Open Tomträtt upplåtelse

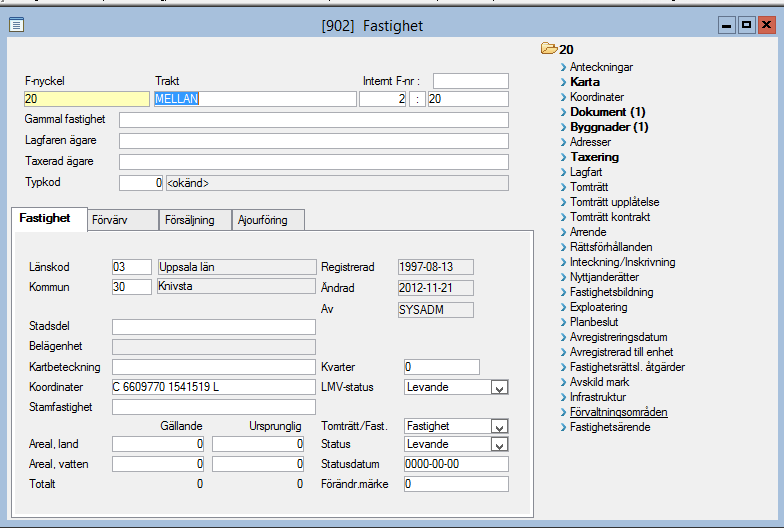pos(614,202)
